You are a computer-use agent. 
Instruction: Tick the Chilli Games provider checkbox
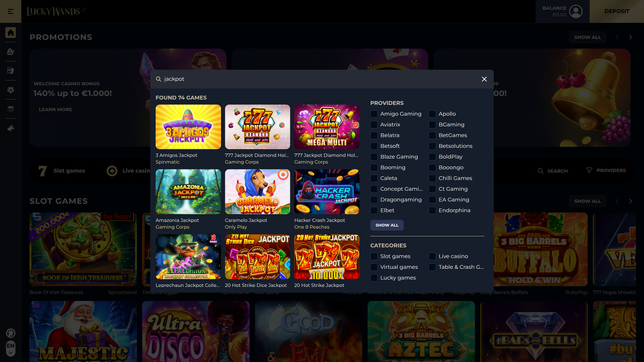click(x=432, y=178)
